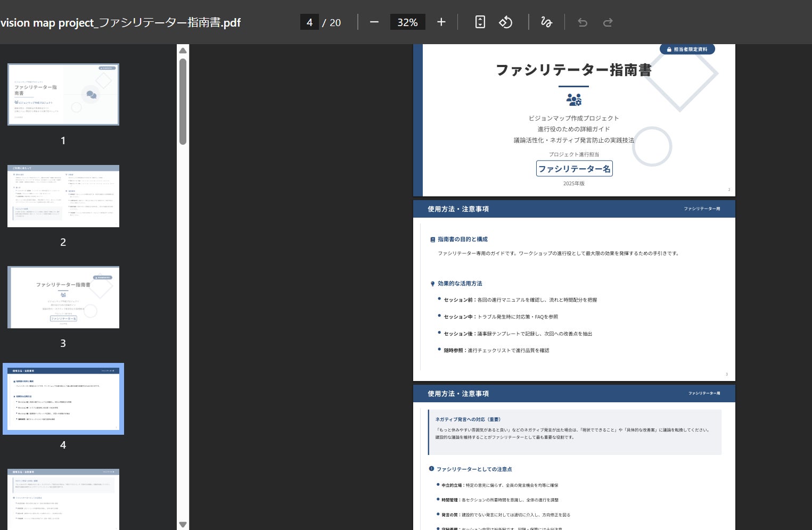Image resolution: width=812 pixels, height=530 pixels.
Task: Click the 発言の質 bullet line
Action: pyautogui.click(x=505, y=515)
